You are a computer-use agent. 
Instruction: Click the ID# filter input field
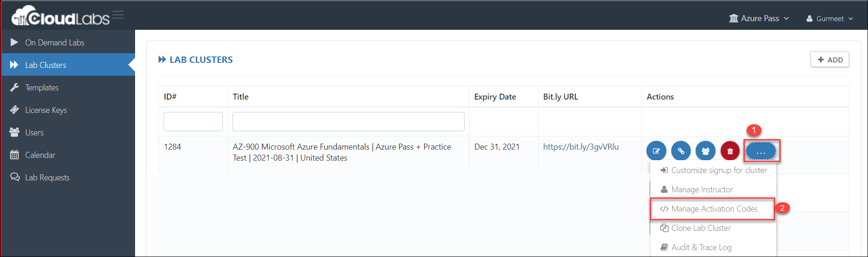coord(193,122)
